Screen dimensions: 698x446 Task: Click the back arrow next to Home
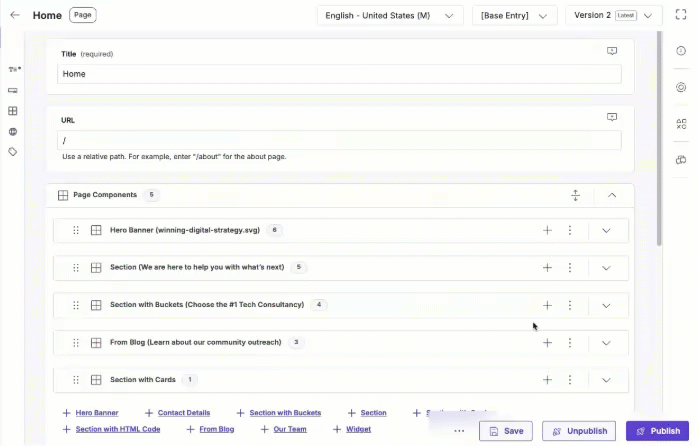click(x=15, y=15)
